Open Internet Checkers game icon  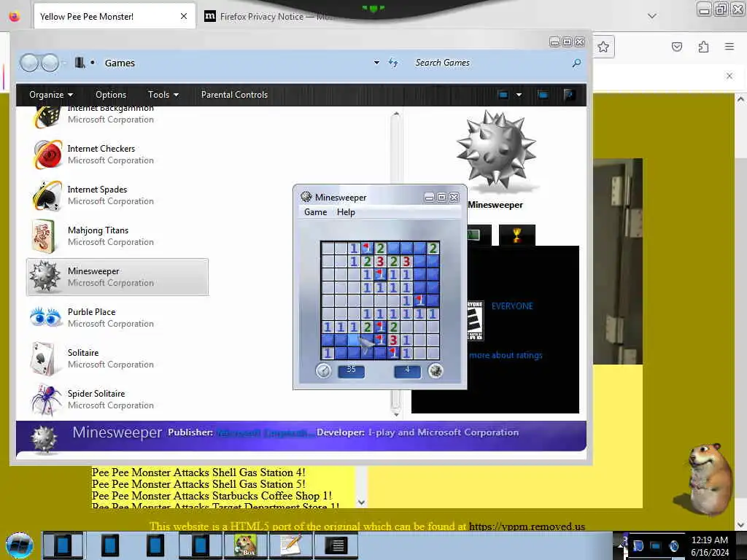47,155
